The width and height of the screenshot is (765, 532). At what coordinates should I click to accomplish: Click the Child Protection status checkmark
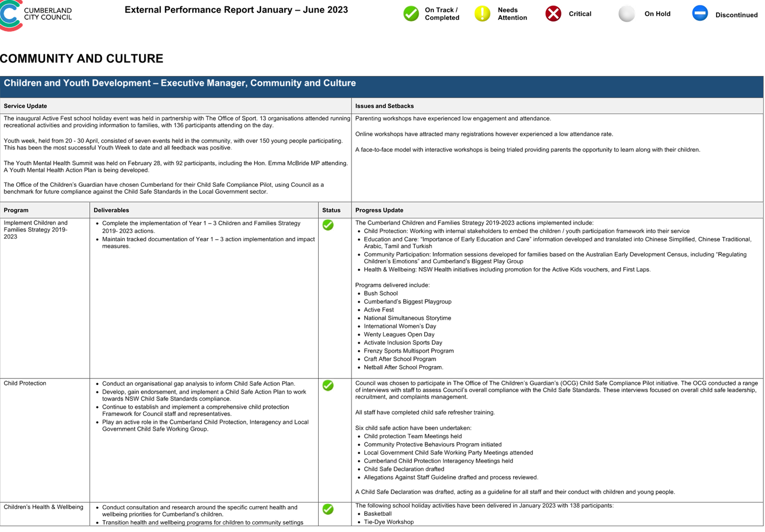pyautogui.click(x=328, y=386)
